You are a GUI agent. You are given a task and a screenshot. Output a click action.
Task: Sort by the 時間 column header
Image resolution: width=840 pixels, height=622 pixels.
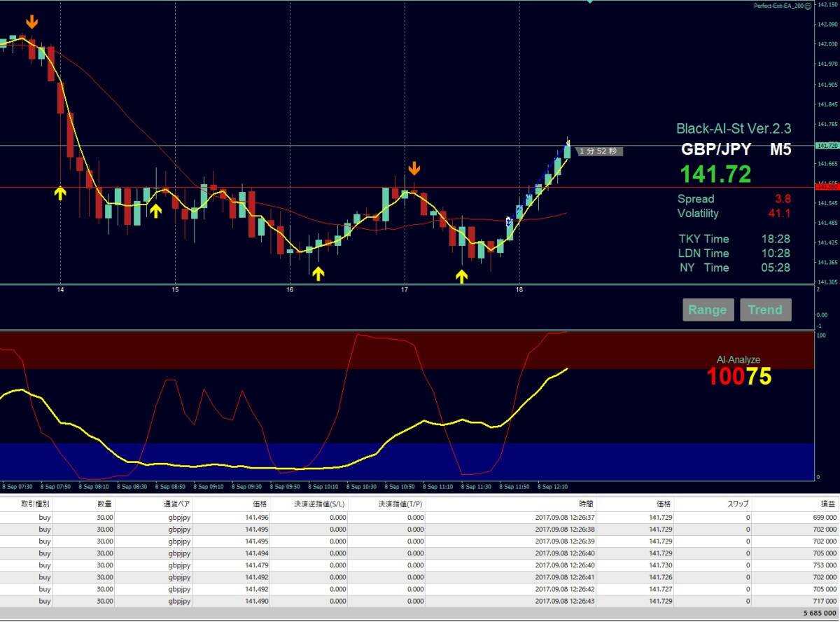586,504
